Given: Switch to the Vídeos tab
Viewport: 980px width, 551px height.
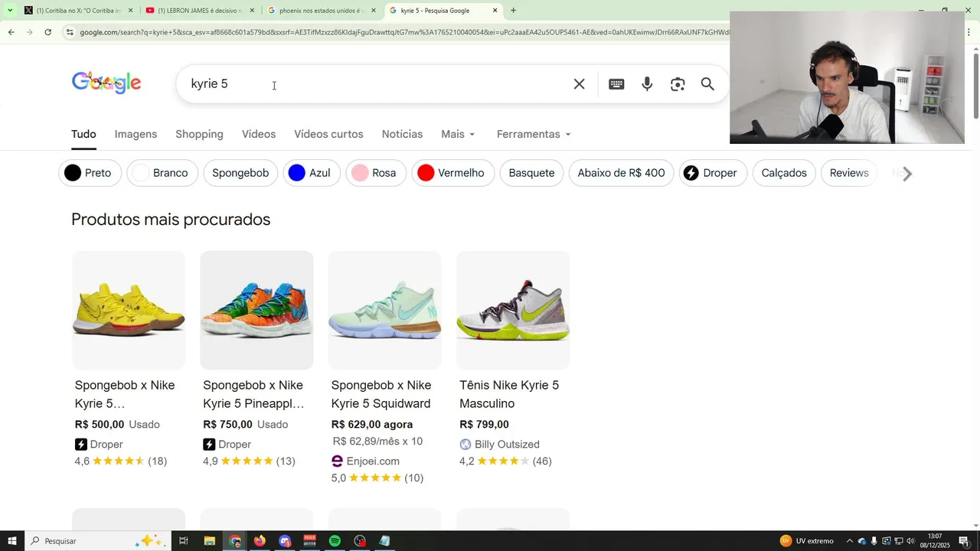Looking at the screenshot, I should click(259, 134).
